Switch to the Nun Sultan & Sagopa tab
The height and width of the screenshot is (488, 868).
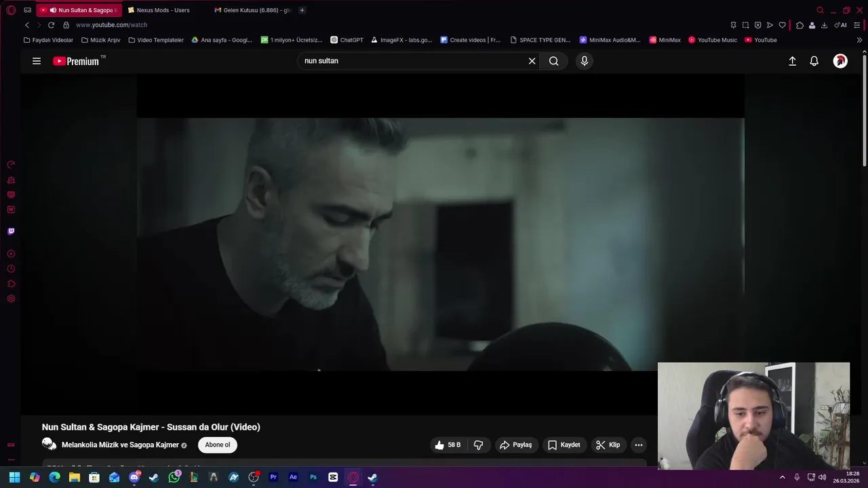point(79,10)
